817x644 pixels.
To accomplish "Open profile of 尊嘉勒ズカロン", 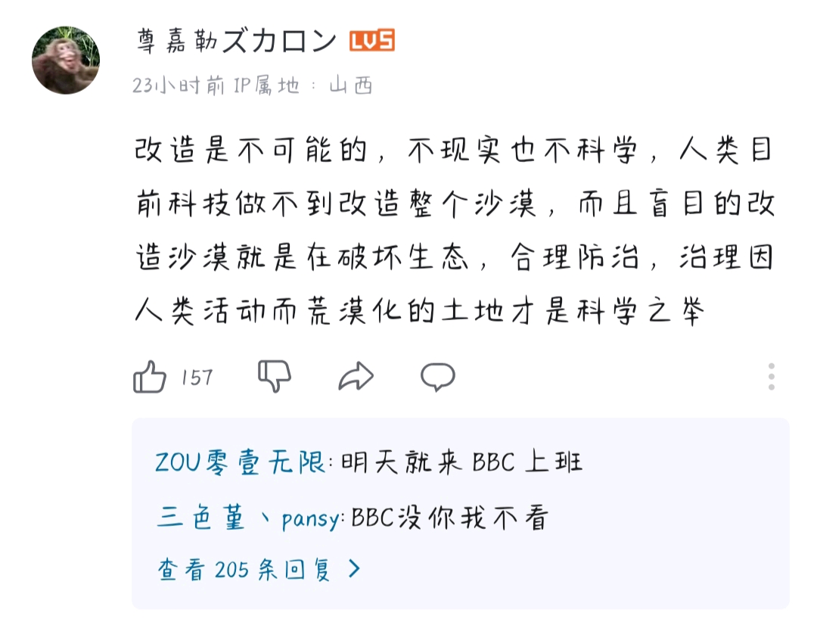I will click(236, 42).
